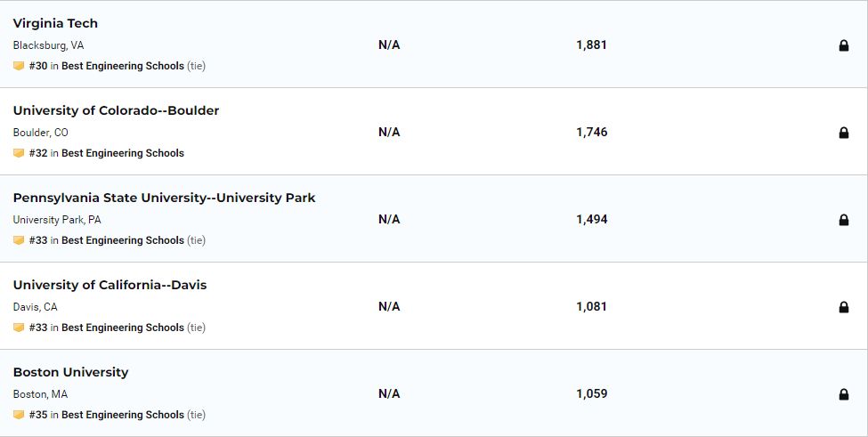
Task: Open the Virginia Tech school link
Action: coord(55,23)
